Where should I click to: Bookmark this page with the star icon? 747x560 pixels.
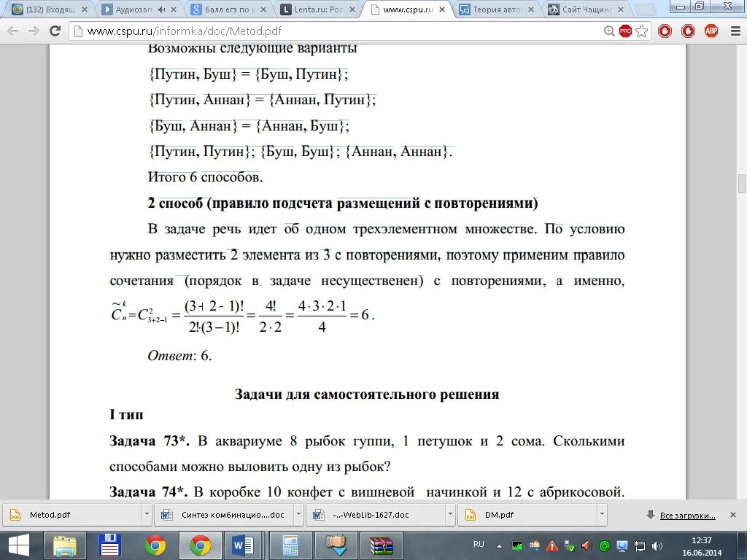pos(642,31)
